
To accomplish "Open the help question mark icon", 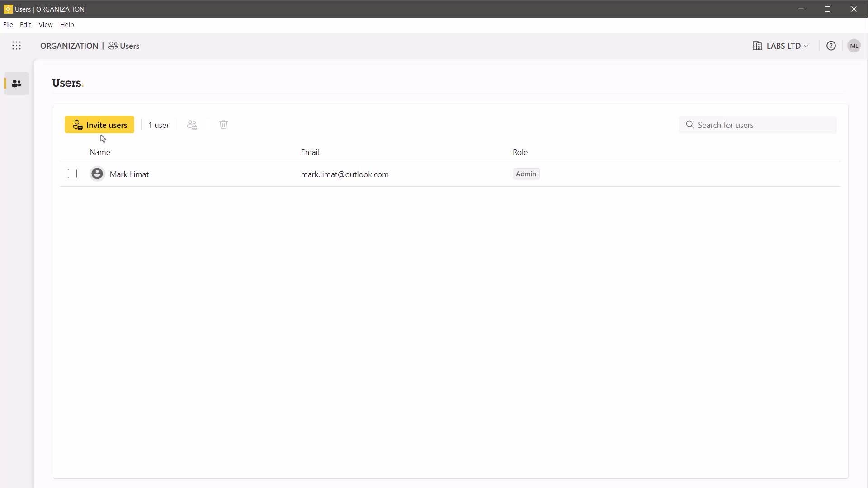I will [831, 46].
